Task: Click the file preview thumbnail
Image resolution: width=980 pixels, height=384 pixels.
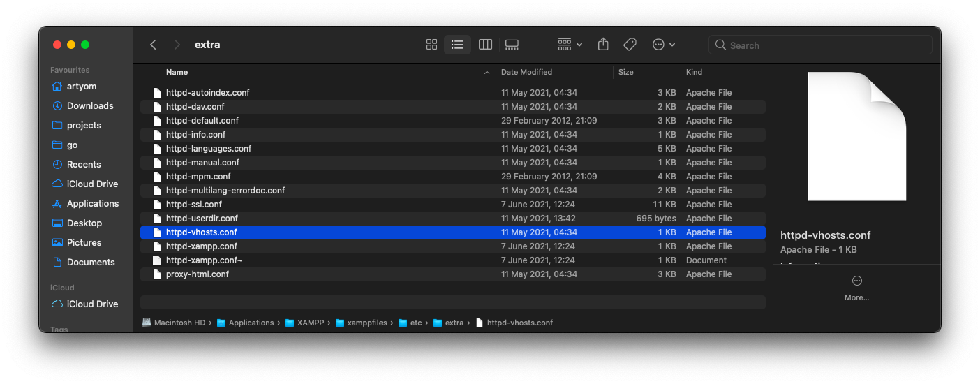Action: [x=856, y=137]
